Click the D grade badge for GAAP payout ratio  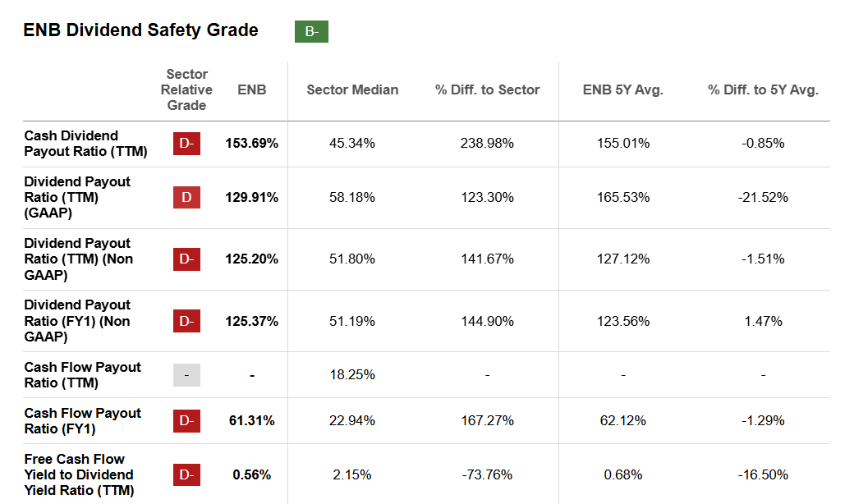click(186, 198)
